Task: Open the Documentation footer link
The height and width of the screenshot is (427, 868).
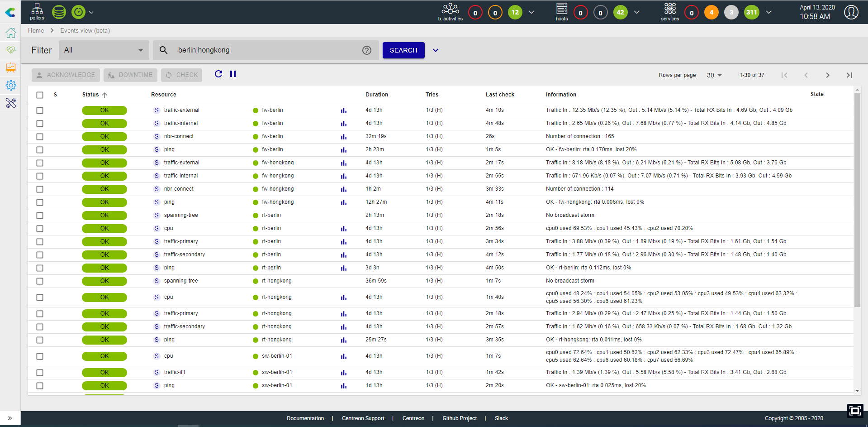Action: pos(305,418)
